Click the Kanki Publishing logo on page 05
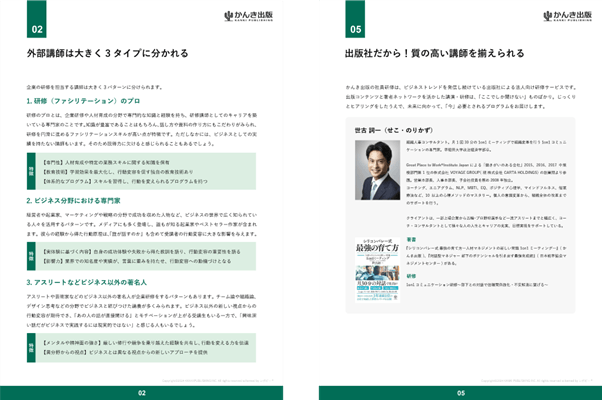The width and height of the screenshot is (602, 400). coord(567,16)
